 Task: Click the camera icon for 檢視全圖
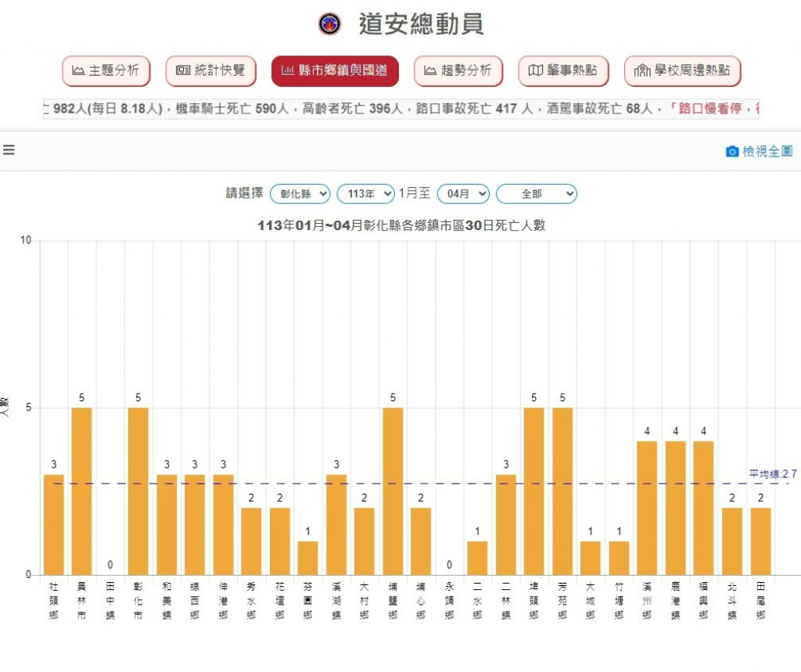point(732,152)
